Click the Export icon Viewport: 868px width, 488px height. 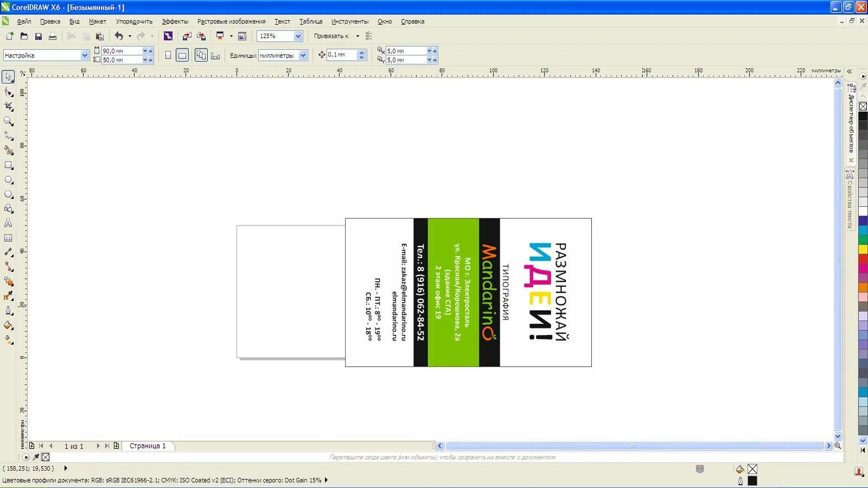click(201, 36)
